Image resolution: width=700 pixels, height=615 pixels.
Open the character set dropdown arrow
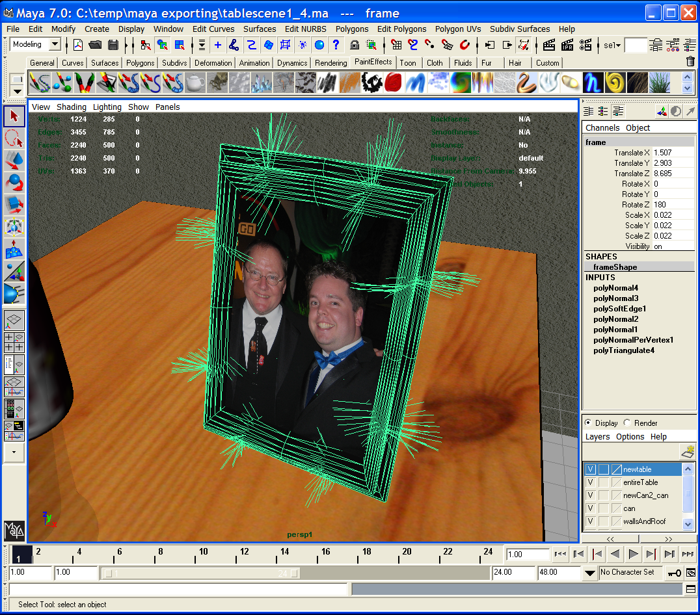589,573
